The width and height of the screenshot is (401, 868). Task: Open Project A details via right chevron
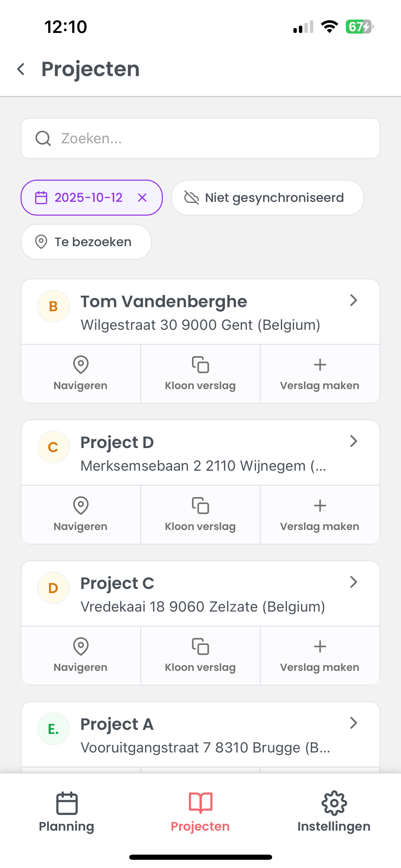pos(354,723)
